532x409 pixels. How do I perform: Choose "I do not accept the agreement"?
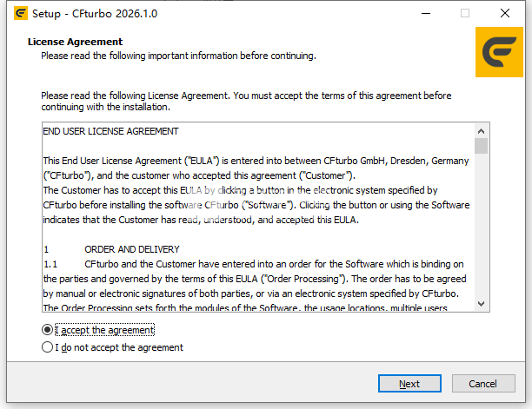point(48,347)
